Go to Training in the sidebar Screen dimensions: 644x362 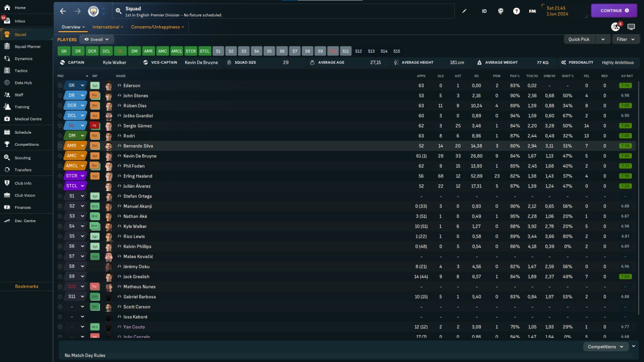pyautogui.click(x=22, y=107)
